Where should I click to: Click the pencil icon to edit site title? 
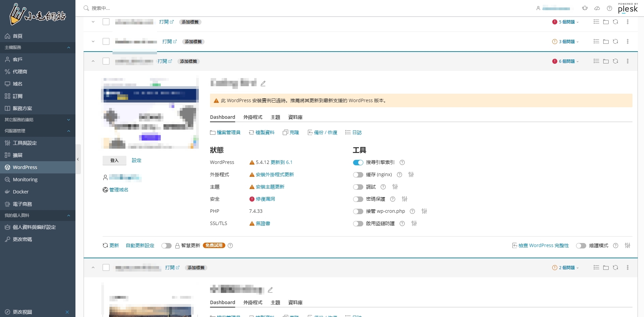coord(263,83)
